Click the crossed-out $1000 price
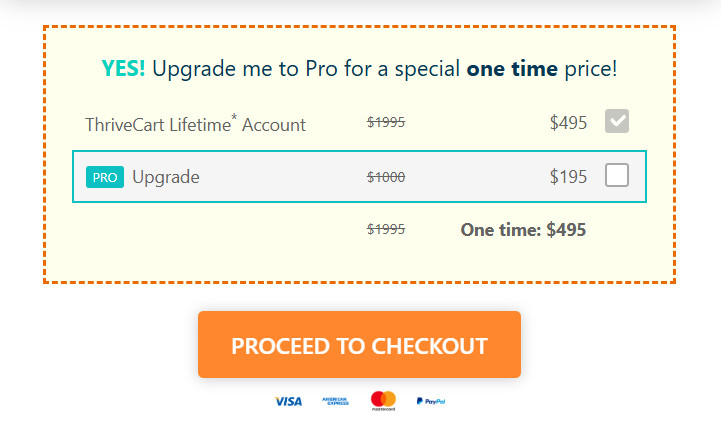This screenshot has width=721, height=424. pos(386,177)
